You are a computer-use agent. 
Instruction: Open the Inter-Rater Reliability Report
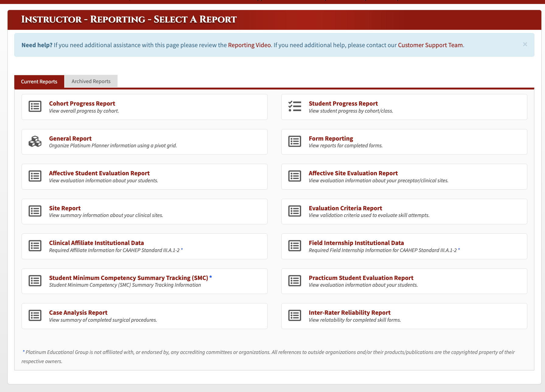350,313
